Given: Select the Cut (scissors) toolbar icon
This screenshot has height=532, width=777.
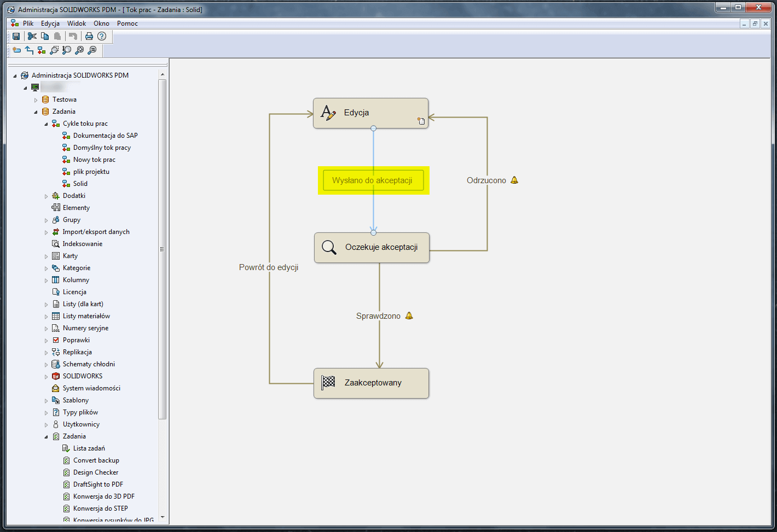Looking at the screenshot, I should pos(32,36).
